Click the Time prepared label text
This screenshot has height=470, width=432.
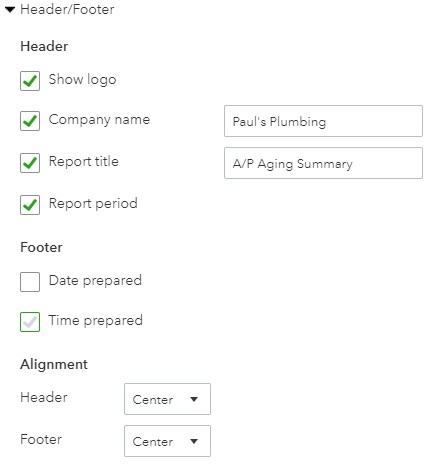96,321
